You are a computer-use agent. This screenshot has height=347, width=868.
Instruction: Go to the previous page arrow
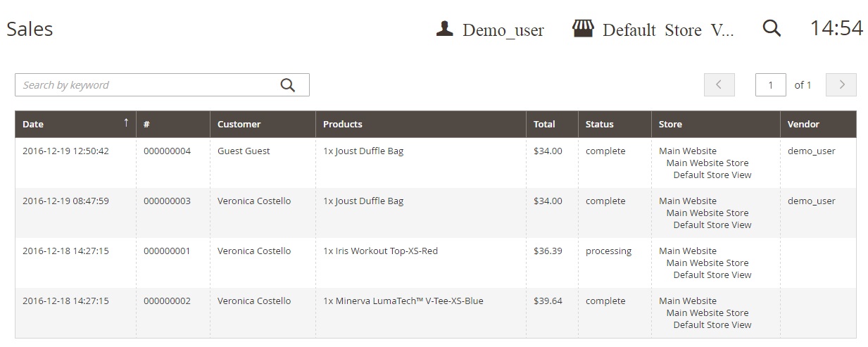coord(719,85)
